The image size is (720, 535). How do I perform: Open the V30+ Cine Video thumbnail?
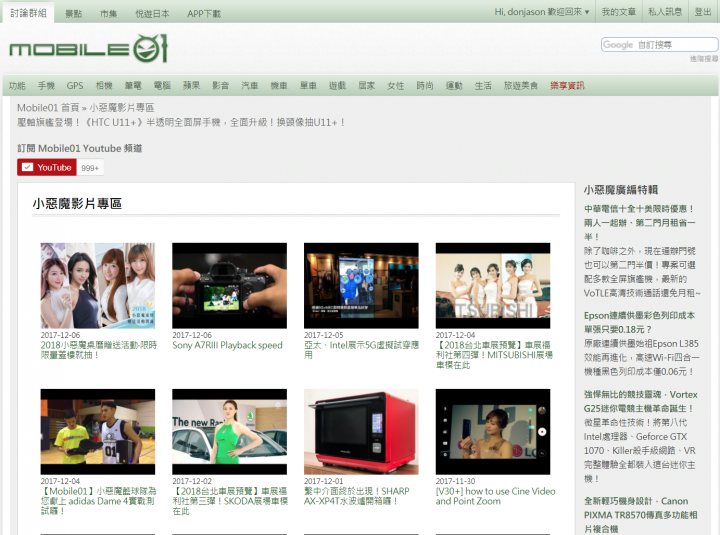[x=493, y=432]
